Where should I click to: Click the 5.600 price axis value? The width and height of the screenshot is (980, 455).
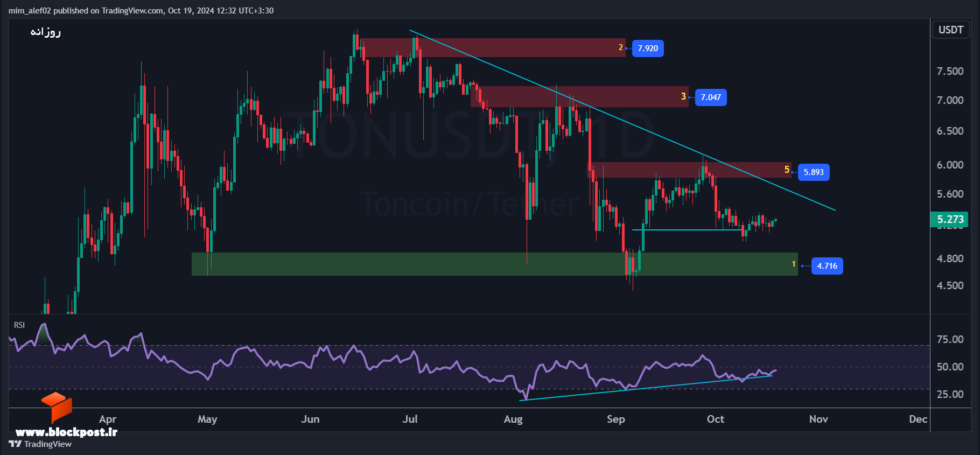point(950,194)
